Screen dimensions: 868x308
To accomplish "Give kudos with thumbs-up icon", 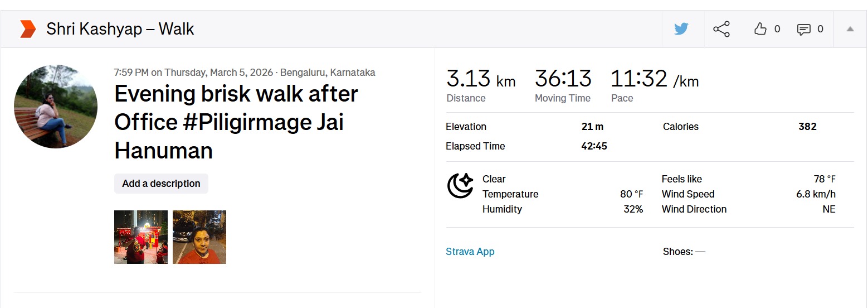I will click(760, 29).
